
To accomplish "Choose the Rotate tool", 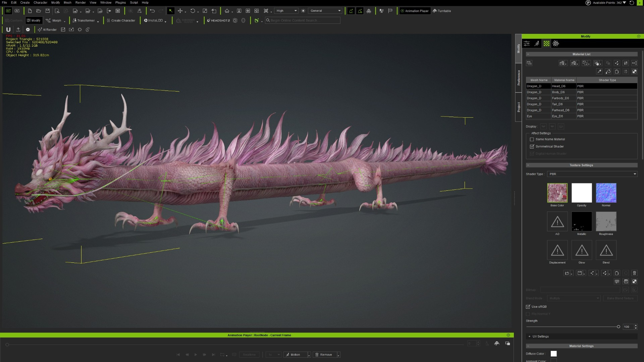I will click(193, 11).
